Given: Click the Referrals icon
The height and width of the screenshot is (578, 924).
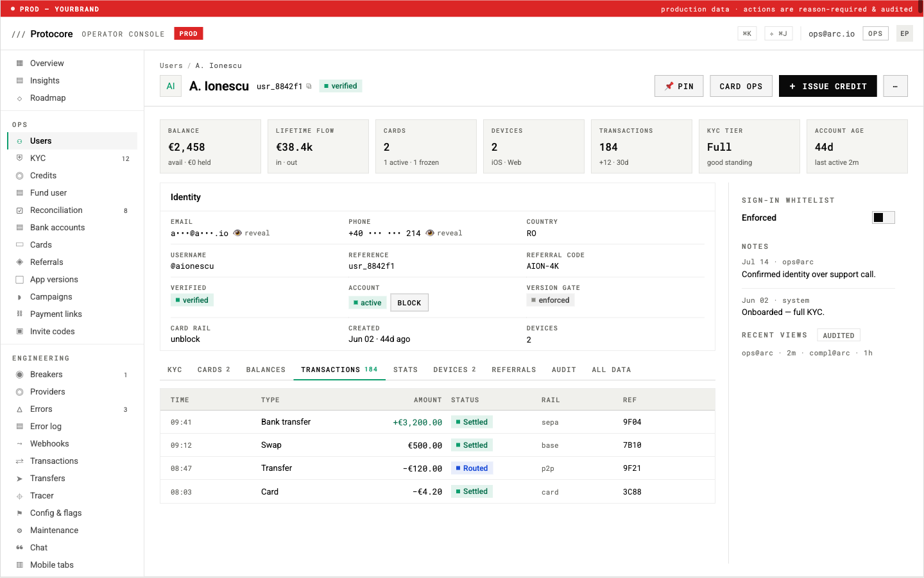Looking at the screenshot, I should point(19,262).
